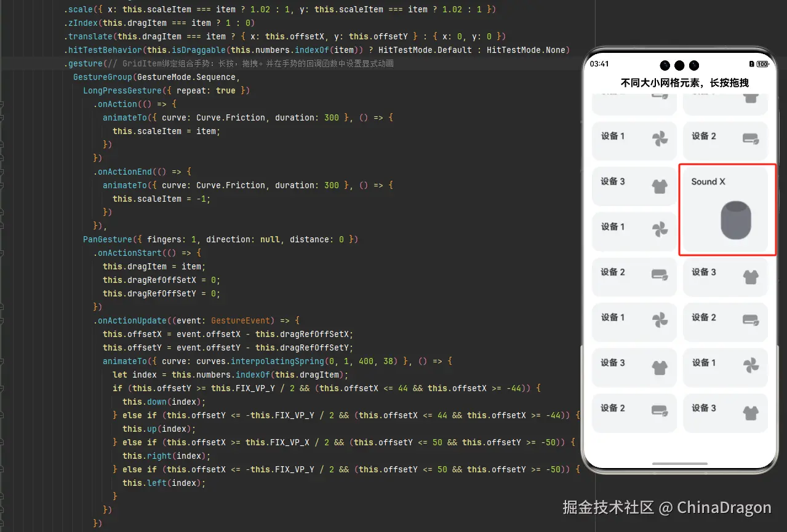Tap the battery 100 indicator in phone status bar
Image resolution: width=787 pixels, height=532 pixels.
762,64
